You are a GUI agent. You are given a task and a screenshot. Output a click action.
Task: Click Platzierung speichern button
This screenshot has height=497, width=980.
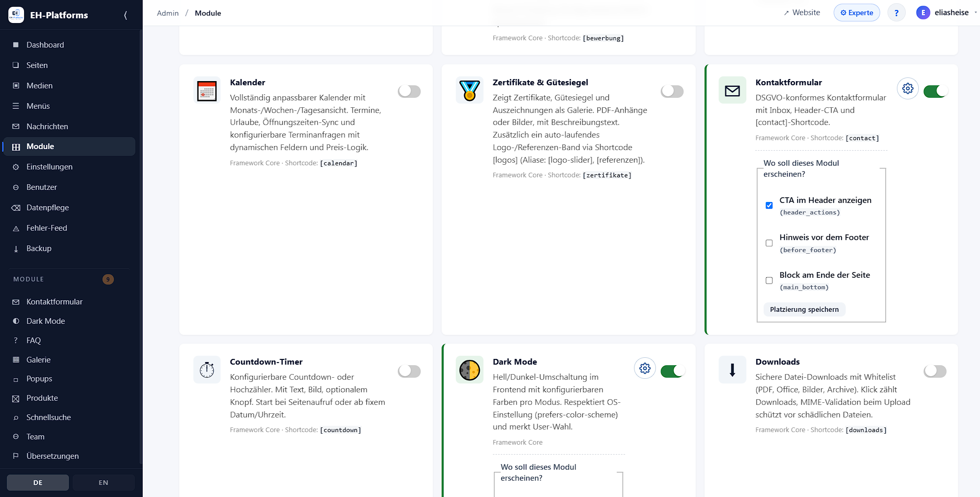[x=804, y=309]
